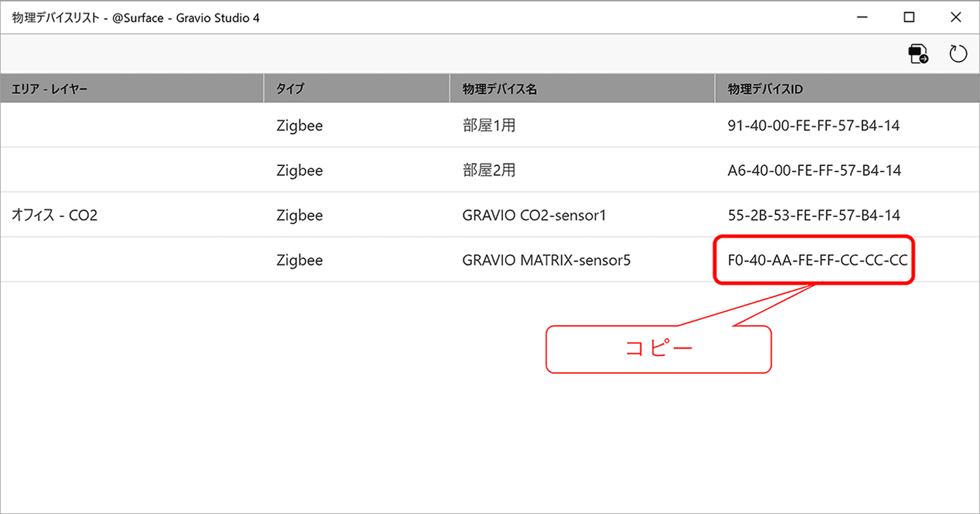This screenshot has height=514, width=980.
Task: Click device ID 91-40-00-FE-FF-57-B4-14
Action: [x=813, y=126]
